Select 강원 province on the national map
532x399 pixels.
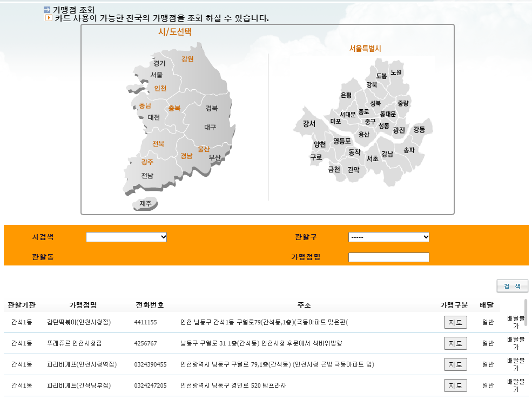pos(188,59)
